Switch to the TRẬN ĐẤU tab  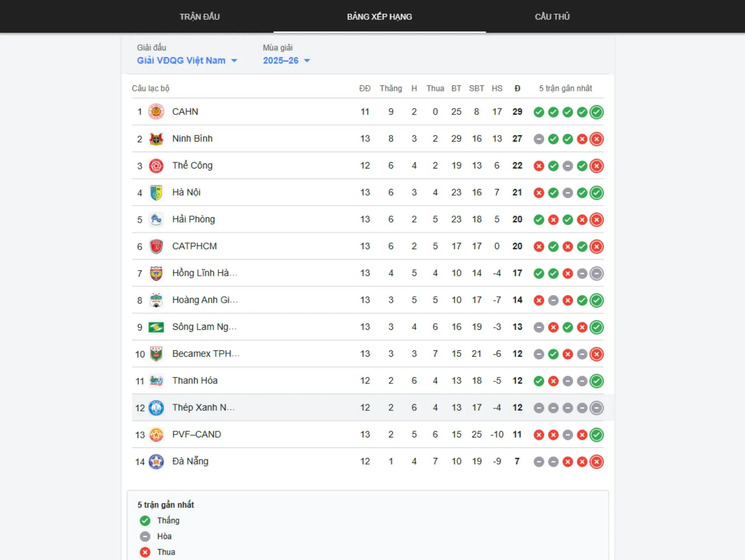pyautogui.click(x=199, y=17)
